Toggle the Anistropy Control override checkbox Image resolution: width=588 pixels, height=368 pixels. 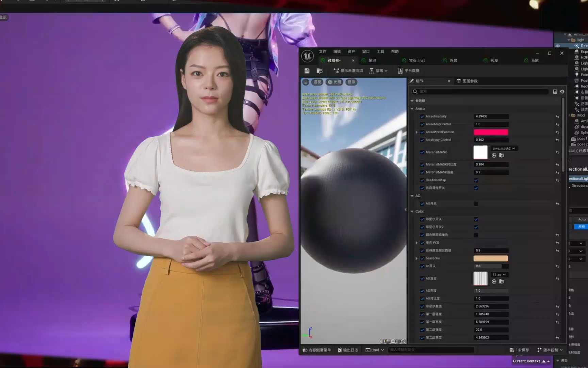422,140
